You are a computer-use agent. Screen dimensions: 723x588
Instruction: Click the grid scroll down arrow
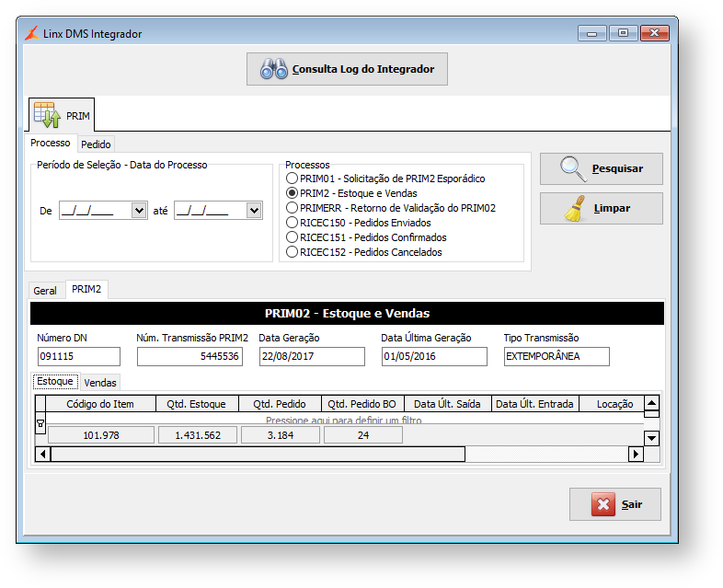point(651,438)
